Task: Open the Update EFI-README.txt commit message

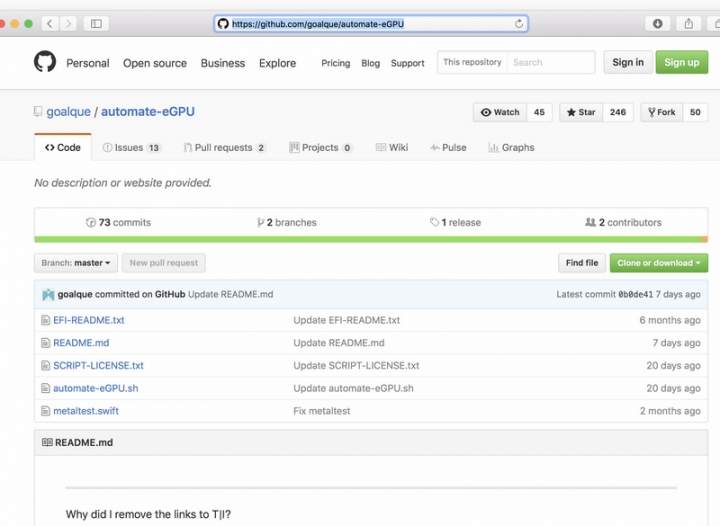Action: coord(347,320)
